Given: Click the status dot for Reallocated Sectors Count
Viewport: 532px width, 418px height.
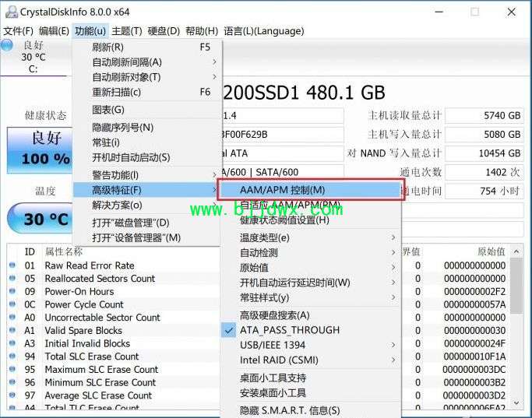Looking at the screenshot, I should coord(12,278).
